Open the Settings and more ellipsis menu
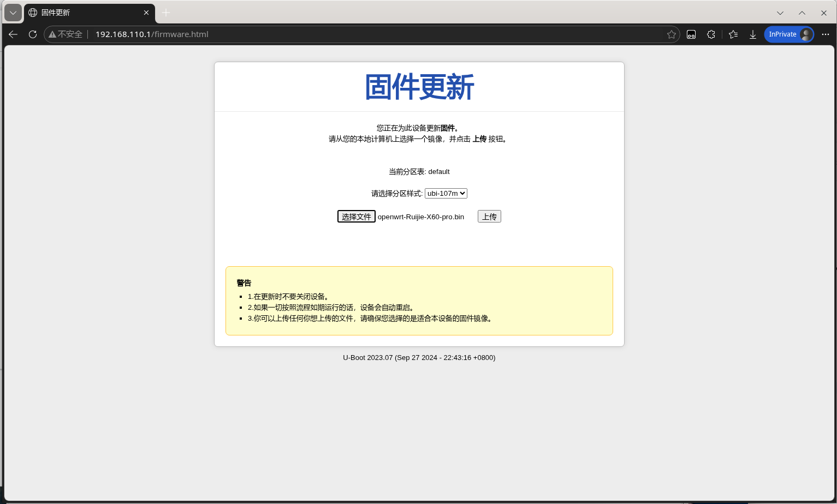The width and height of the screenshot is (837, 504). [x=826, y=34]
